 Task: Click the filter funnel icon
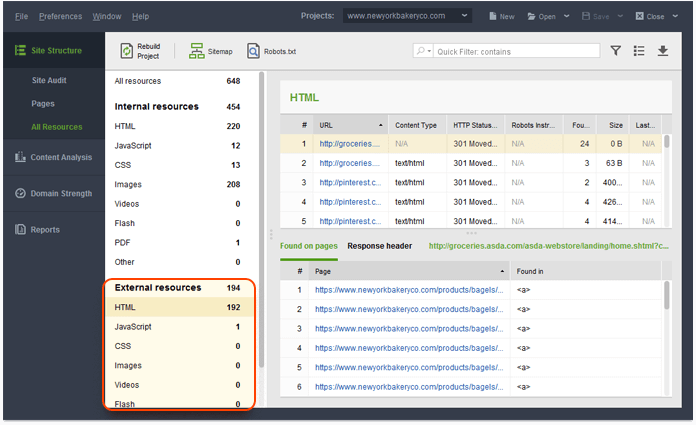615,51
